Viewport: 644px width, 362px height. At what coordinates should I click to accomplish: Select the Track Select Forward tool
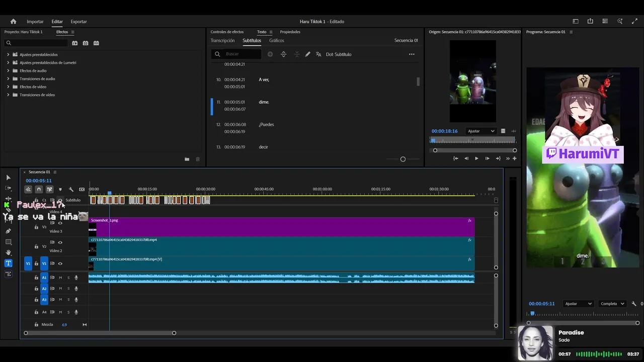click(8, 188)
